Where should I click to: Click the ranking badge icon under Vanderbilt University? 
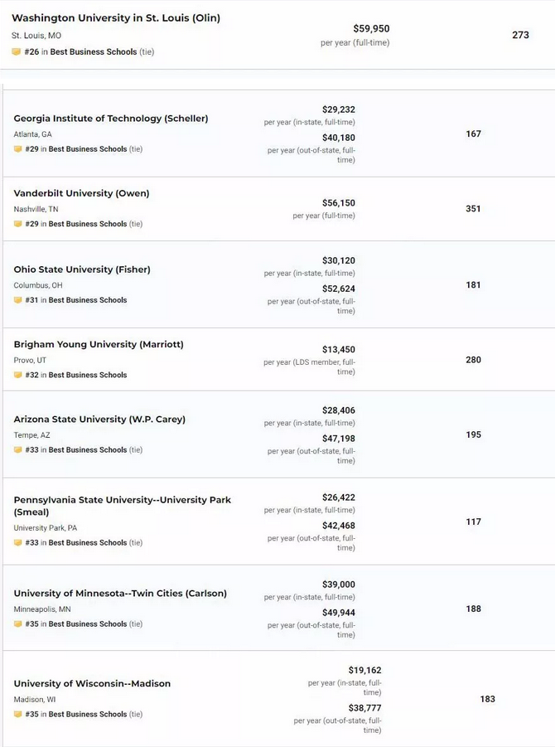(x=17, y=224)
